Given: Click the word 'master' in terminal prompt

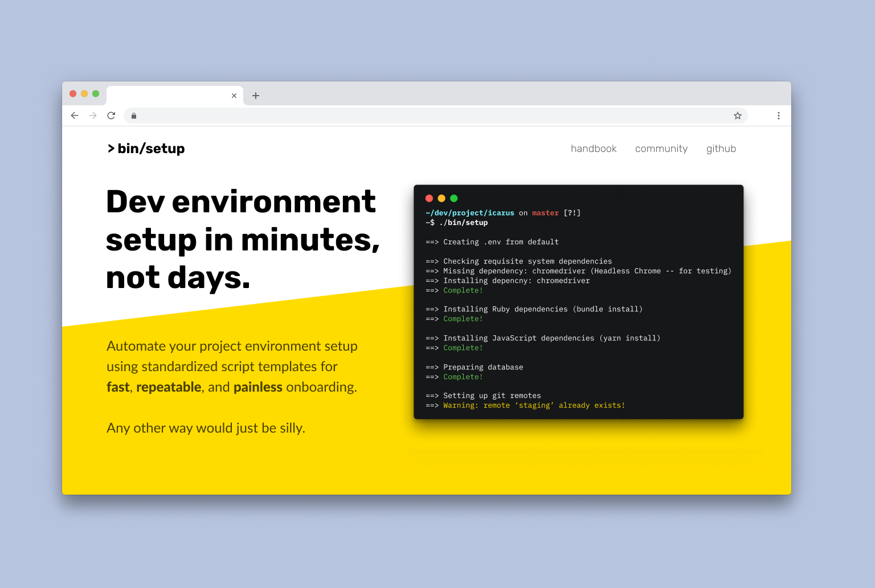Looking at the screenshot, I should click(546, 213).
